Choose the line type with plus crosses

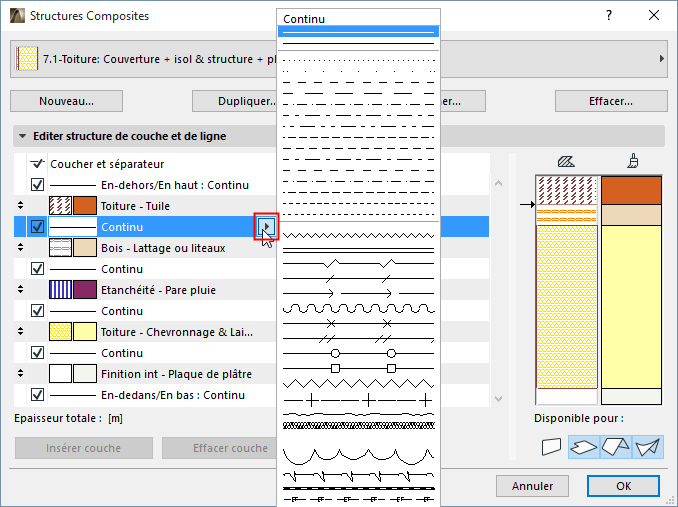click(358, 400)
